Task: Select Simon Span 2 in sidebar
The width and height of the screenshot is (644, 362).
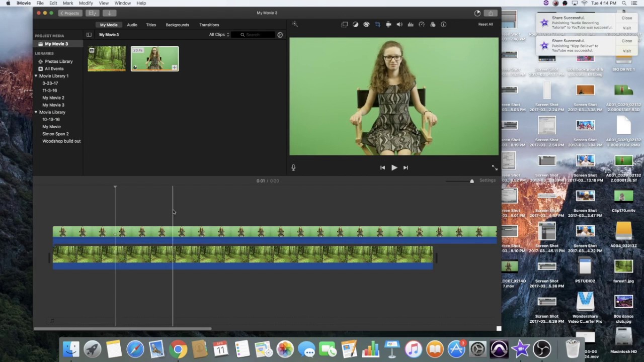Action: click(55, 134)
